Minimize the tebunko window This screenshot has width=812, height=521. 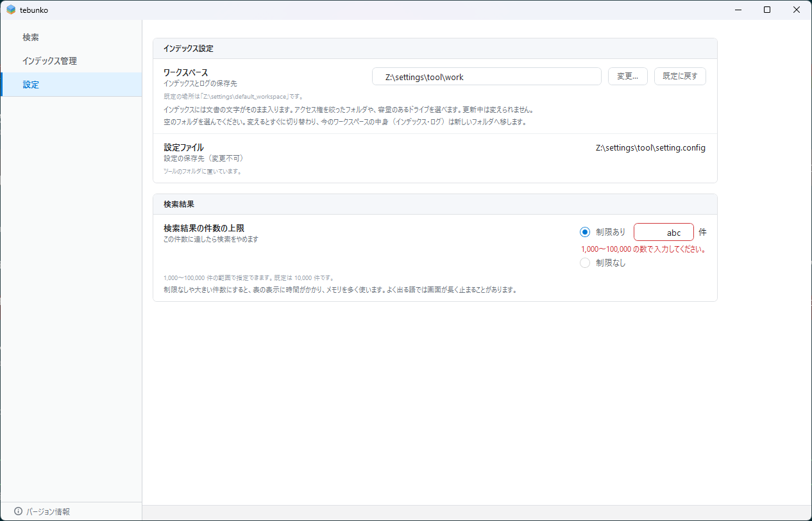click(x=738, y=10)
